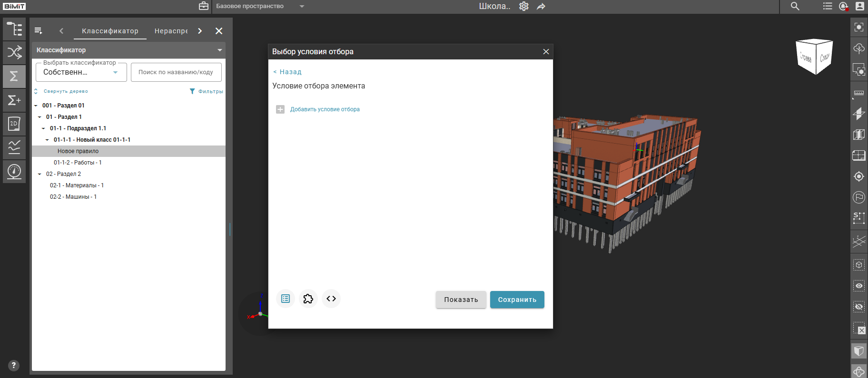The width and height of the screenshot is (868, 378).
Task: Click the puzzle piece icon in dialog
Action: (x=308, y=299)
